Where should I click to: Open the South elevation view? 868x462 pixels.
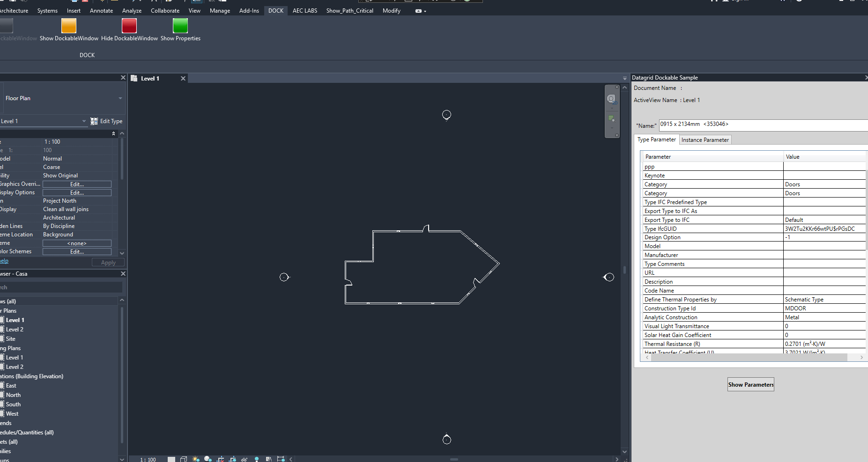click(x=13, y=404)
